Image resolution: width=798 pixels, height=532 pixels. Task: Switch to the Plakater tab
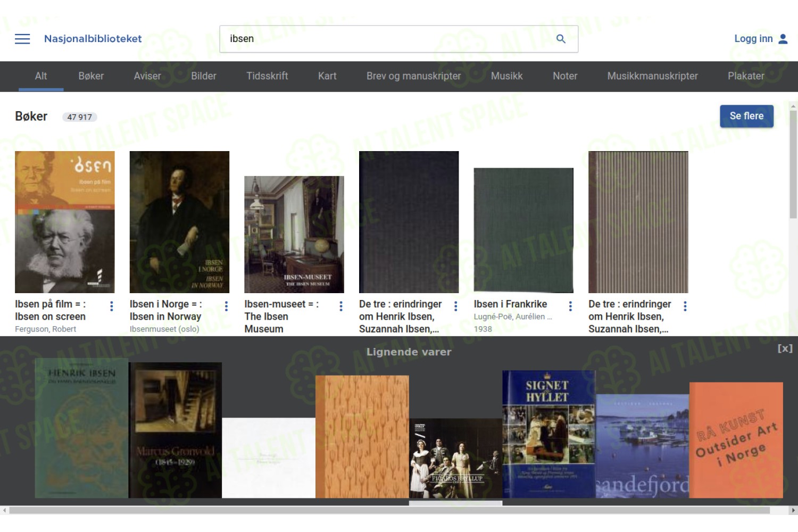(746, 76)
